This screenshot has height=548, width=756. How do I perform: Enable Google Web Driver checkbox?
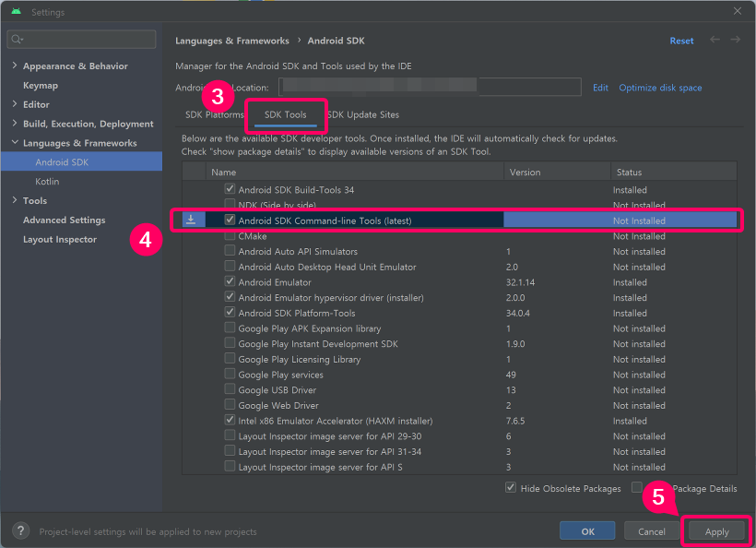point(230,405)
